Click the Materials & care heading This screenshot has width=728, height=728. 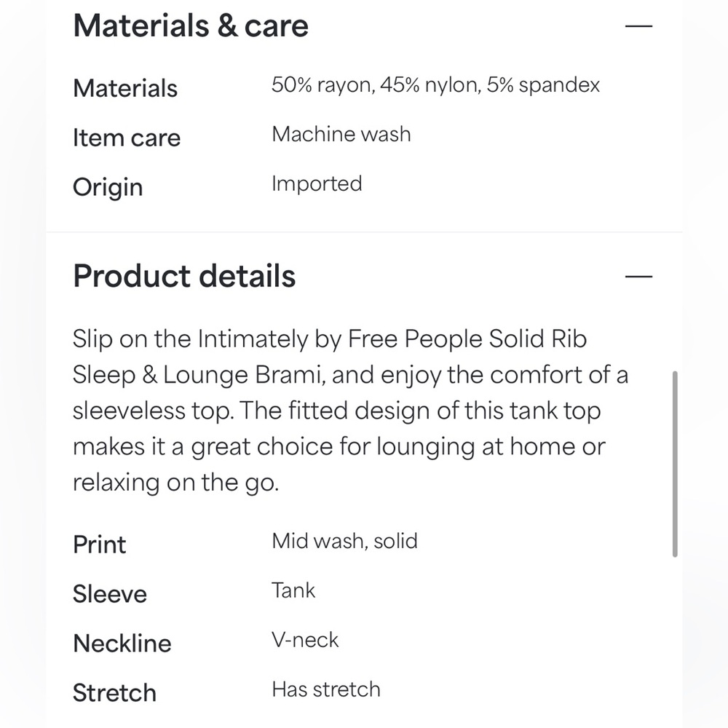[191, 26]
